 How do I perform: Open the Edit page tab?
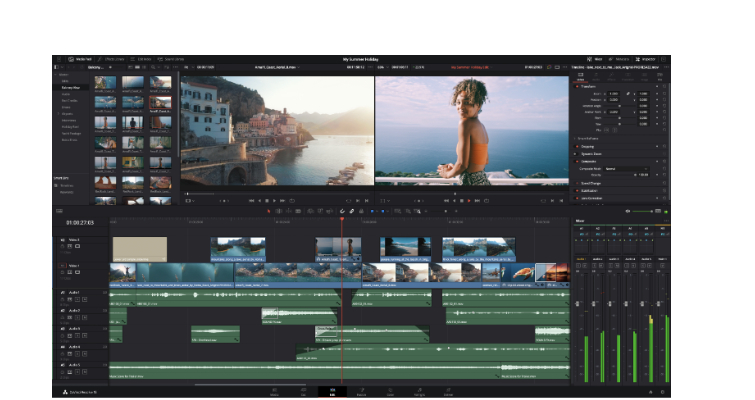pyautogui.click(x=332, y=392)
